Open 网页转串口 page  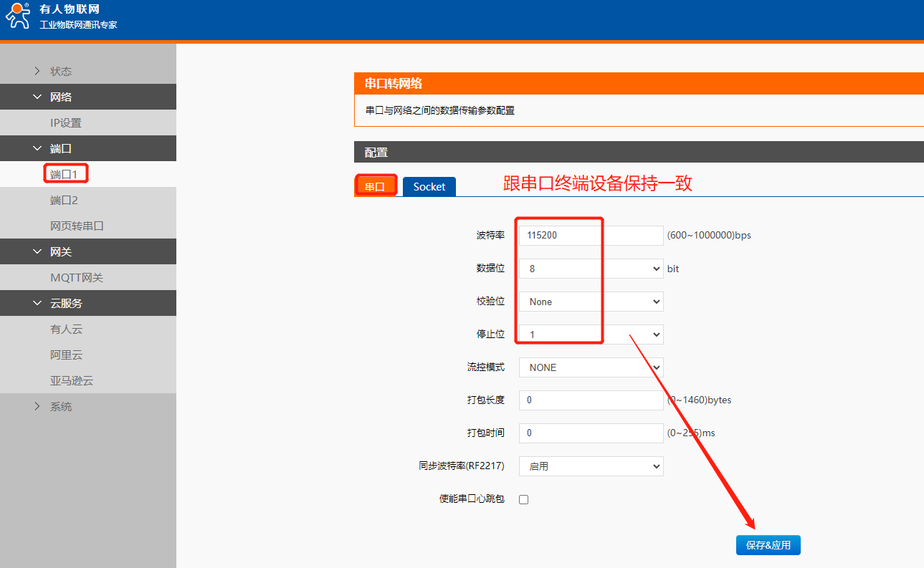[x=77, y=226]
